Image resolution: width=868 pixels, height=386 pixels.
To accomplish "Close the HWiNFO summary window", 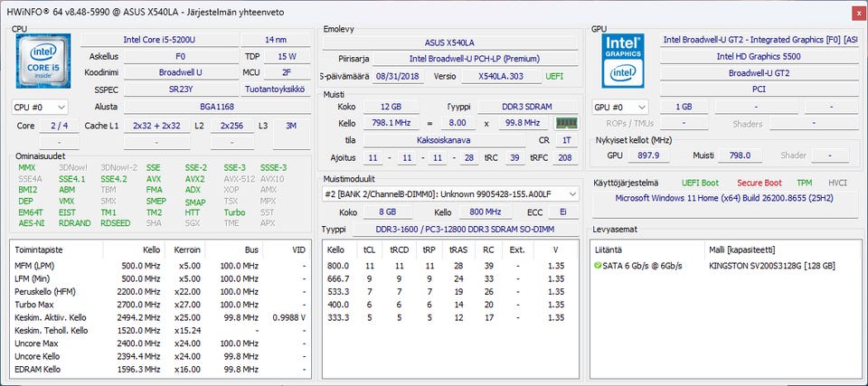I will (857, 12).
